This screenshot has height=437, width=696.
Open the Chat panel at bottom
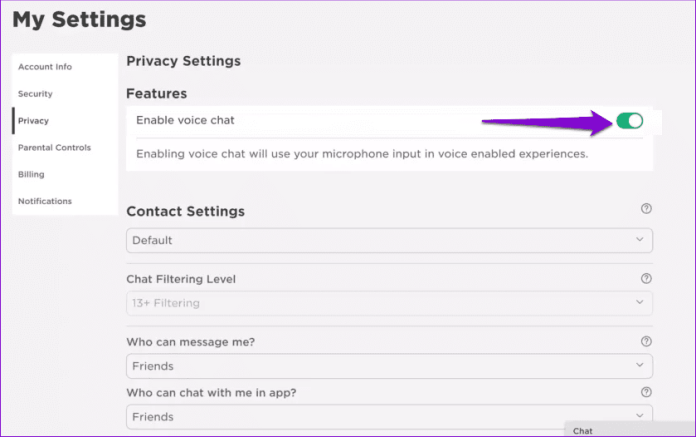tap(583, 430)
